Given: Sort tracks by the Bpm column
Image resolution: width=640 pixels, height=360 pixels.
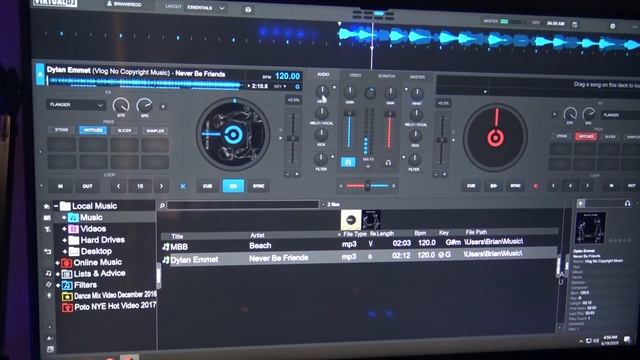Looking at the screenshot, I should (420, 233).
